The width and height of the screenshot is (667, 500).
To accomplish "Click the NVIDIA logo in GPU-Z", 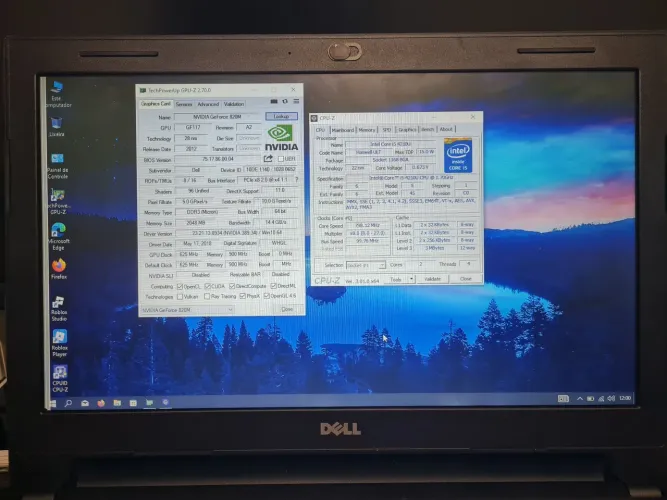I will [281, 138].
